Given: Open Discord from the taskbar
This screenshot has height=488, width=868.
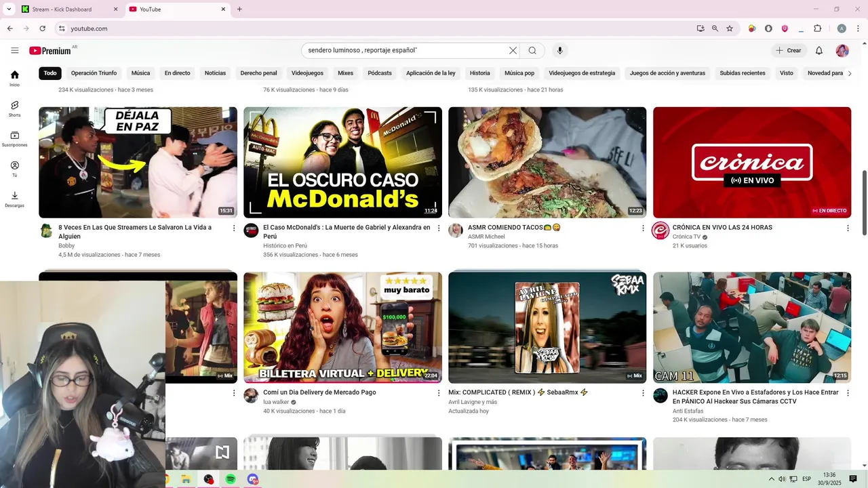Looking at the screenshot, I should coord(253,479).
